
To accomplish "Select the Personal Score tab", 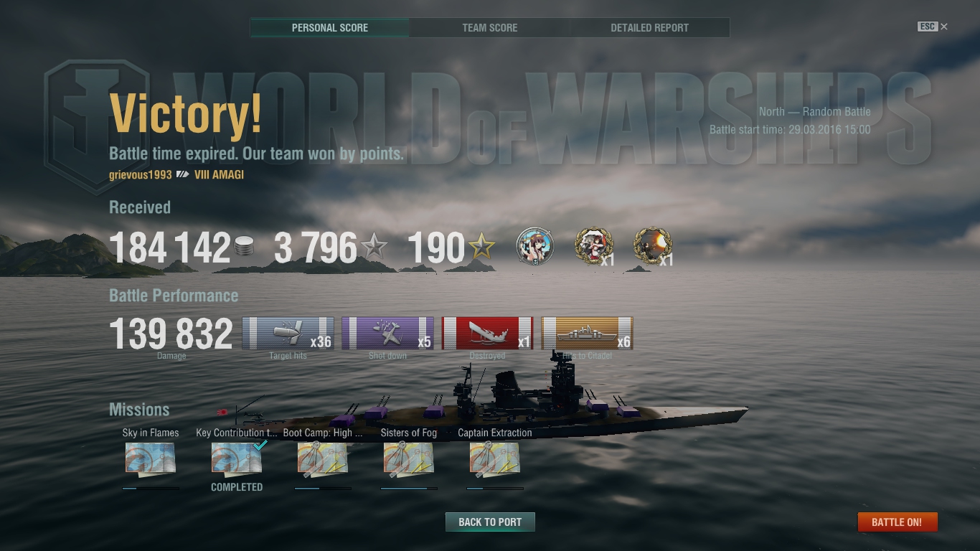I will tap(330, 28).
